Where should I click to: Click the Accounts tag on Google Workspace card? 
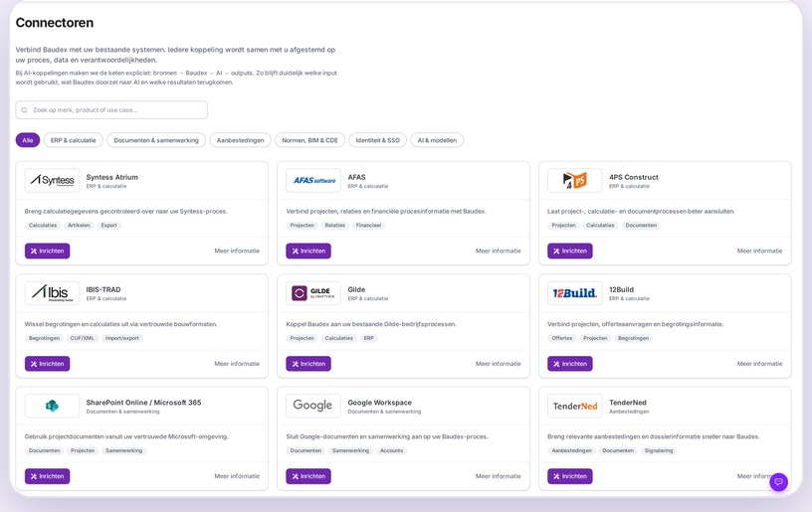coord(391,451)
